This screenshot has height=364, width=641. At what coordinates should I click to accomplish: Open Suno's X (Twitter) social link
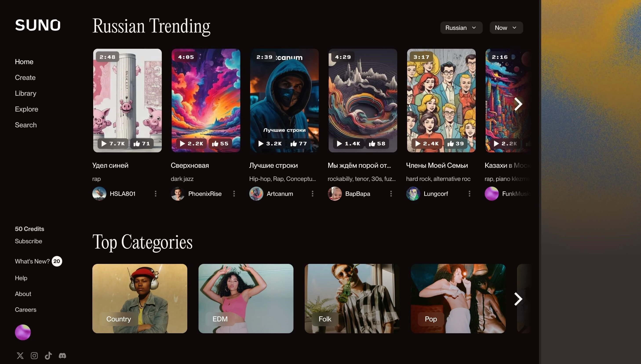click(x=20, y=355)
